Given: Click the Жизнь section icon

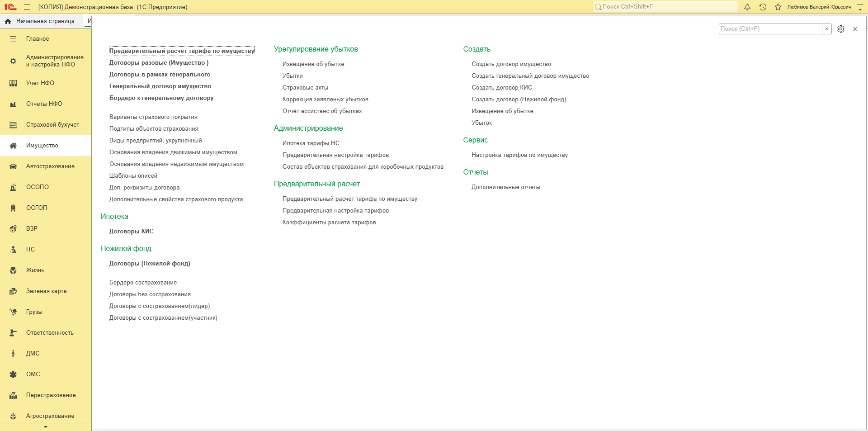Looking at the screenshot, I should pos(13,270).
